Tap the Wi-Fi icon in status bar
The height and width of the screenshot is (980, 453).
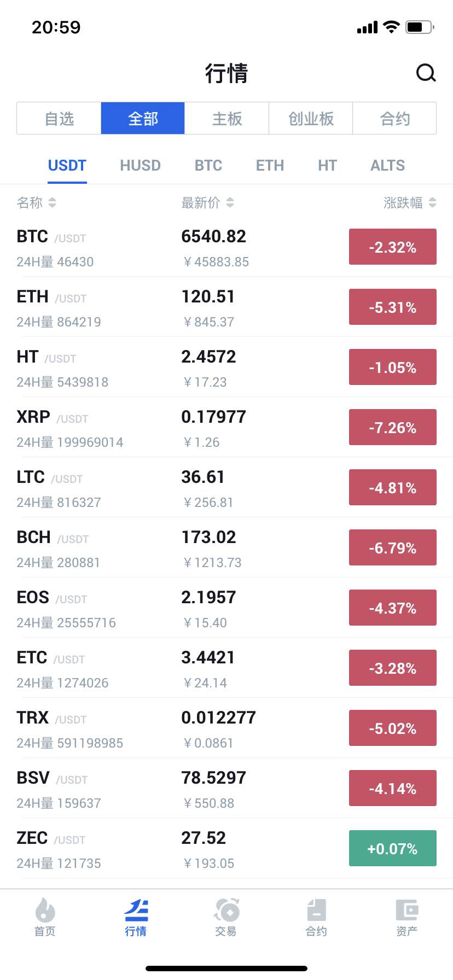point(391,27)
